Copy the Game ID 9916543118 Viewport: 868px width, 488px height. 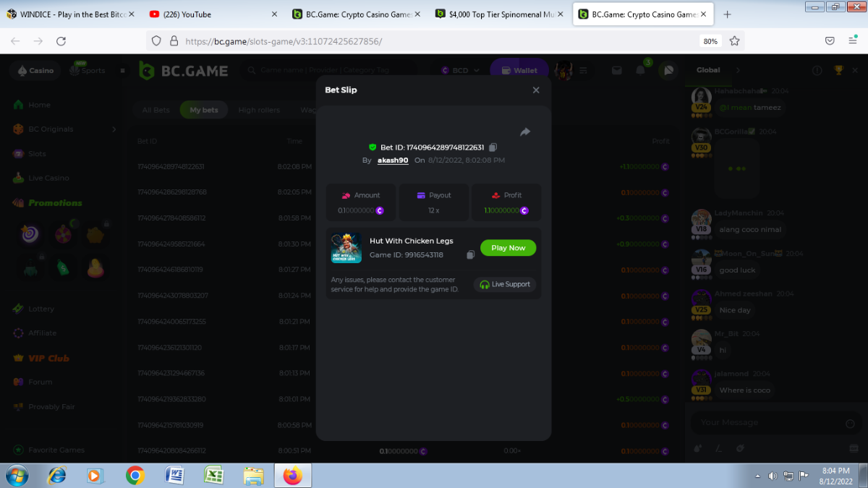[x=470, y=255]
